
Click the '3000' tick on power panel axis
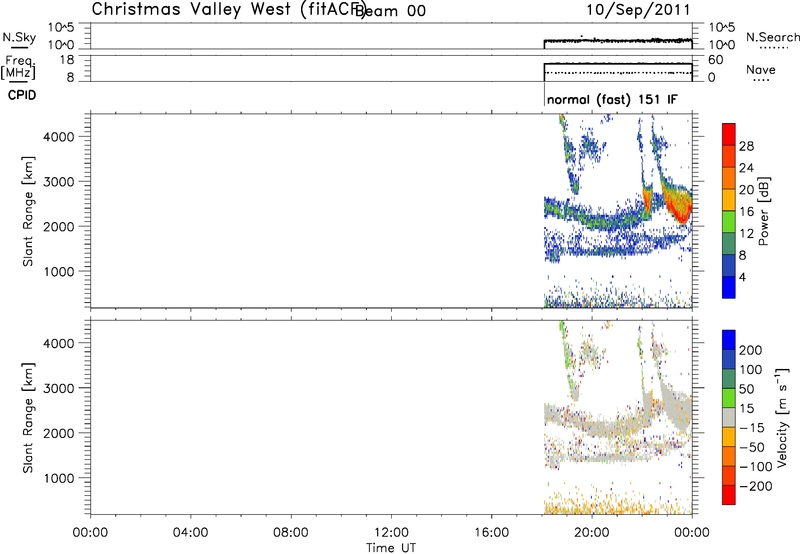pos(59,182)
